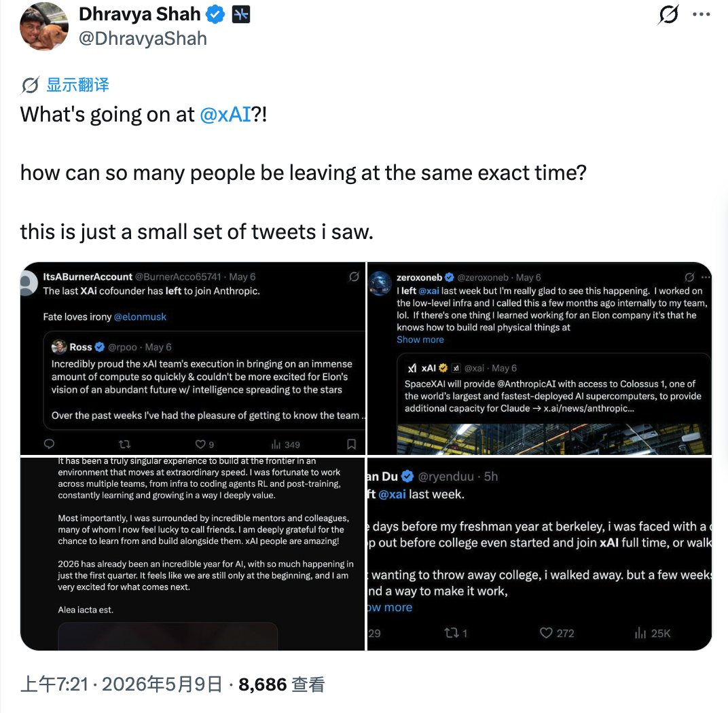
Task: Open Dhravya Shah's profile avatar
Action: click(44, 26)
